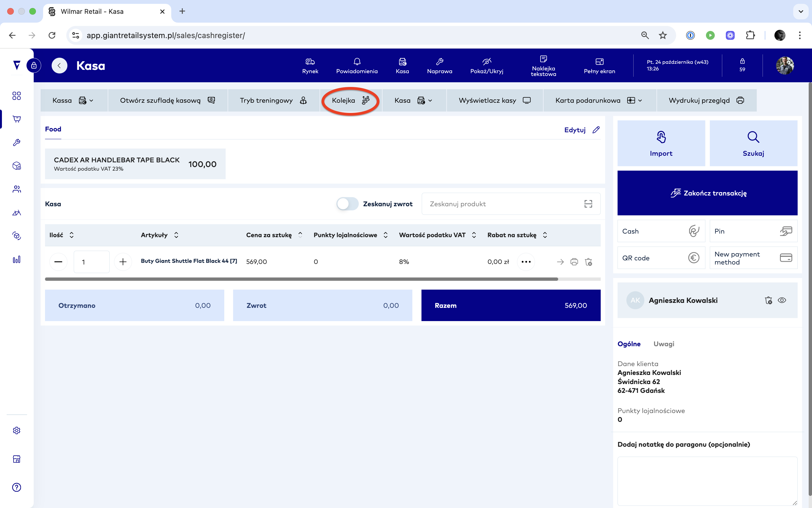Image resolution: width=812 pixels, height=508 pixels.
Task: Toggle the Zeskanuj zwrot switch
Action: point(347,204)
